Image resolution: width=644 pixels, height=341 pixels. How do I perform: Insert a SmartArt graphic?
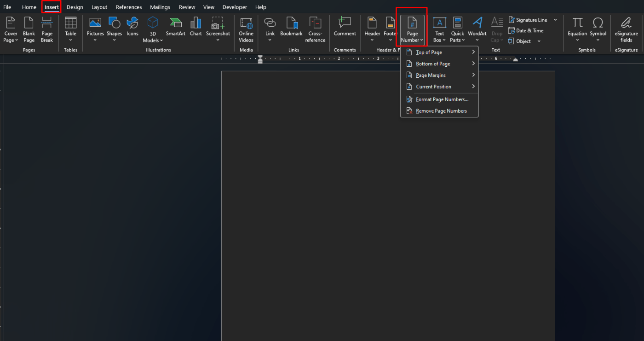175,28
